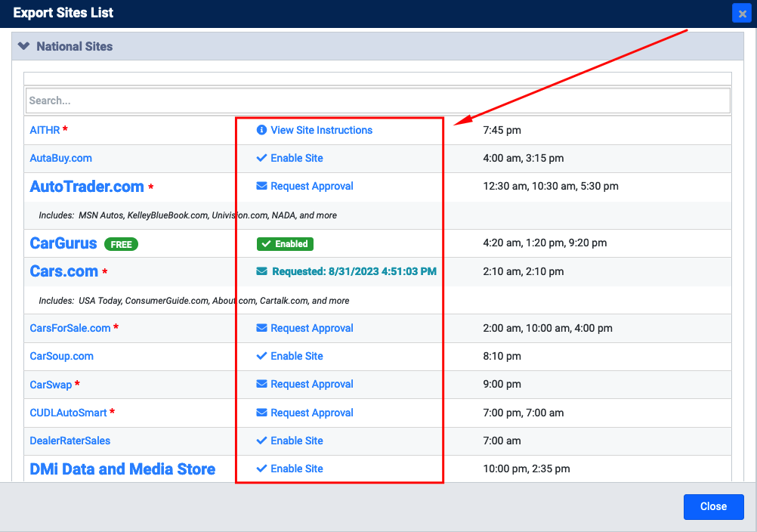Viewport: 757px width, 532px height.
Task: Select the 2:00 am, 10:00 am, 4:00 pm times
Action: tap(548, 328)
